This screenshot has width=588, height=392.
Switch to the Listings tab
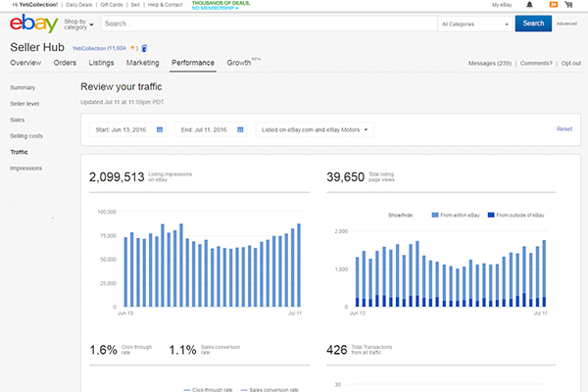coord(101,63)
